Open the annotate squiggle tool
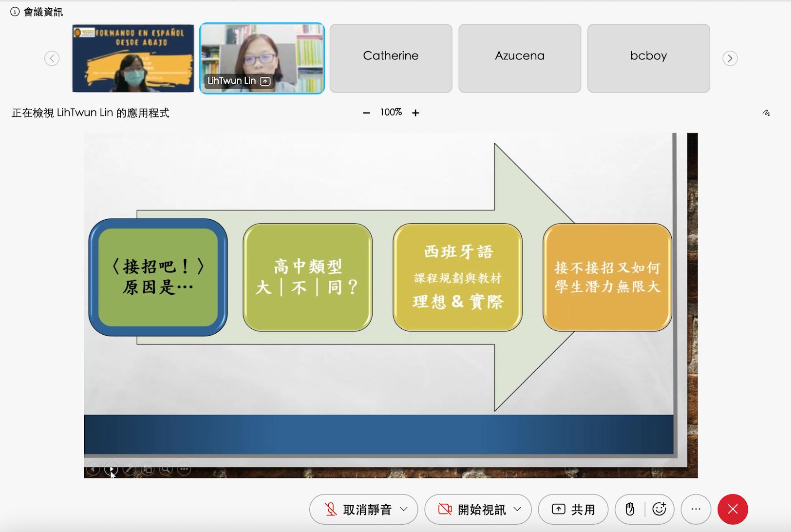This screenshot has height=532, width=791. click(x=766, y=113)
